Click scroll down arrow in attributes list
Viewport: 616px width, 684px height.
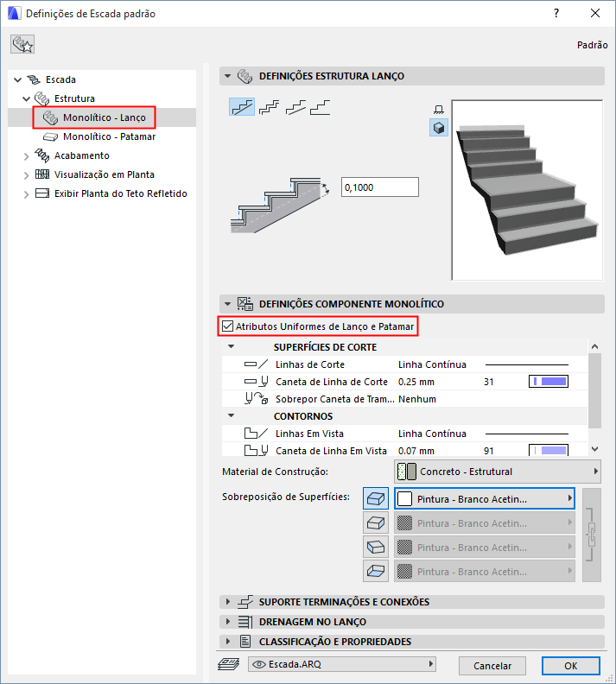pyautogui.click(x=594, y=449)
